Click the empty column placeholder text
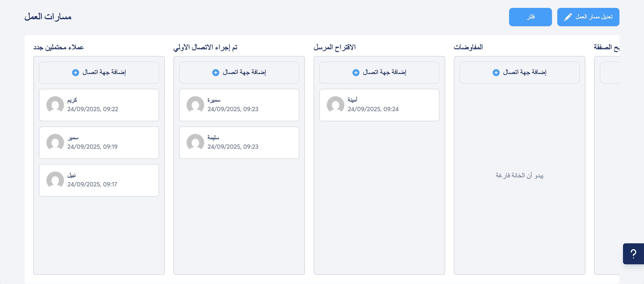This screenshot has width=644, height=284. pyautogui.click(x=519, y=176)
